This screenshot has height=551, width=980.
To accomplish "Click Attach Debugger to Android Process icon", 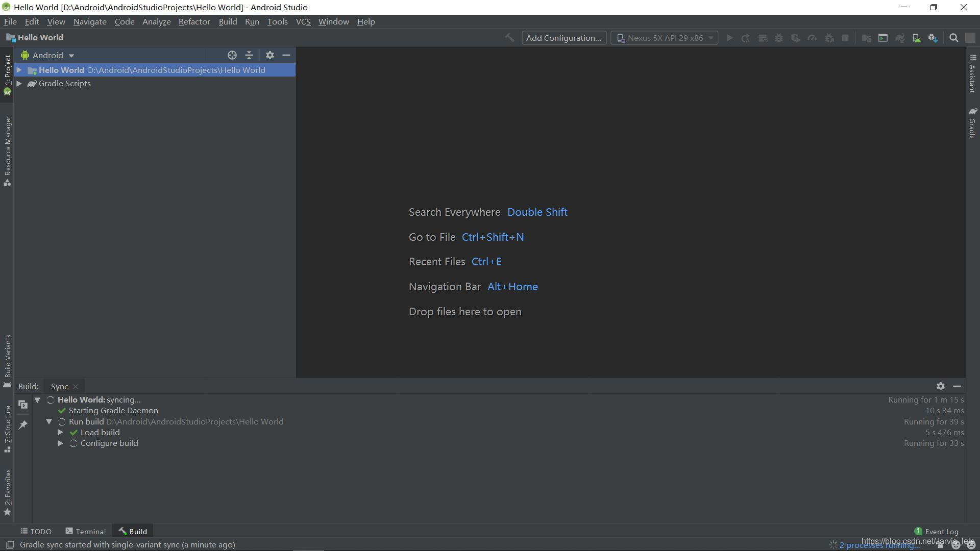I will [829, 38].
